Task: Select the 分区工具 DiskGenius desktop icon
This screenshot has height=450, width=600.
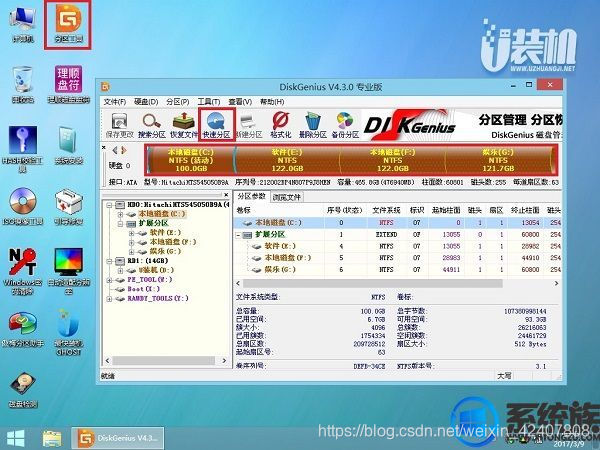Action: 68,24
